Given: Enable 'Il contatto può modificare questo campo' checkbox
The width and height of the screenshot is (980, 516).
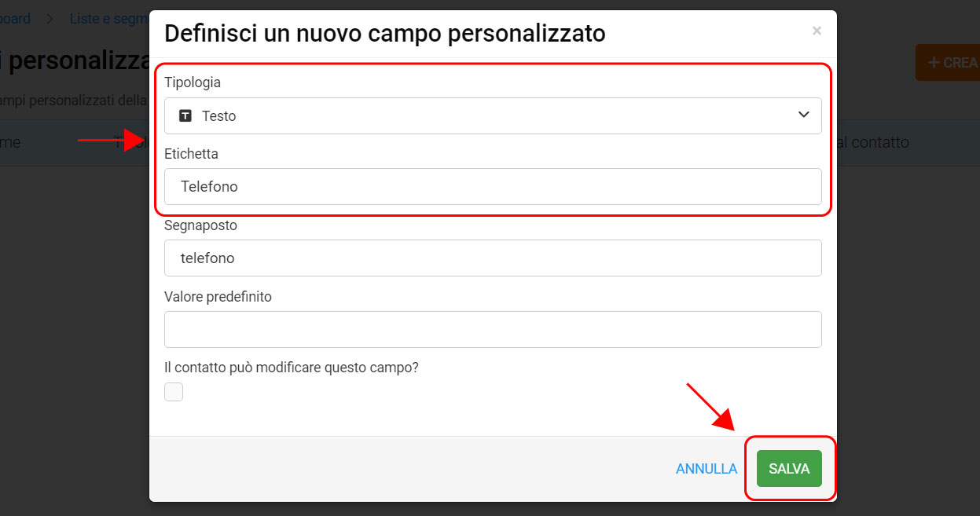Looking at the screenshot, I should (174, 392).
